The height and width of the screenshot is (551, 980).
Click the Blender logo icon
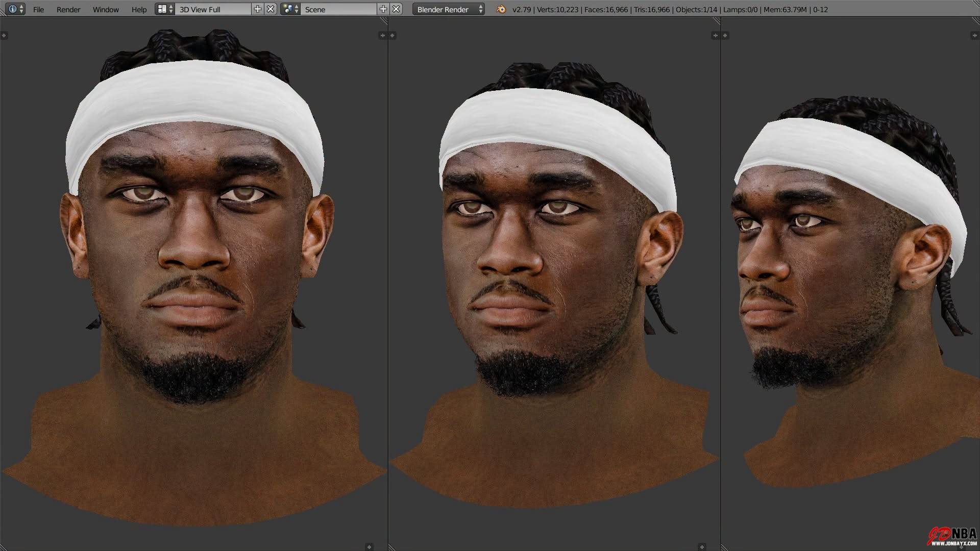point(501,9)
